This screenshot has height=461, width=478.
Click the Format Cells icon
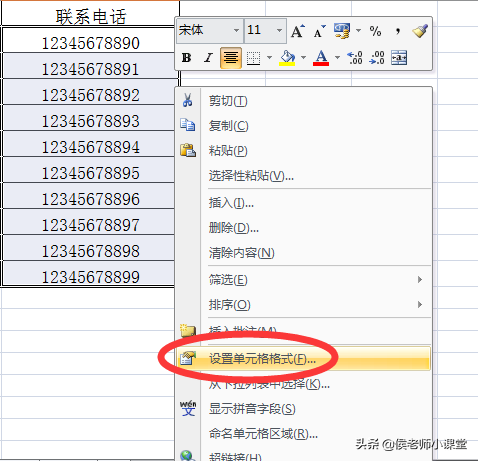[187, 358]
